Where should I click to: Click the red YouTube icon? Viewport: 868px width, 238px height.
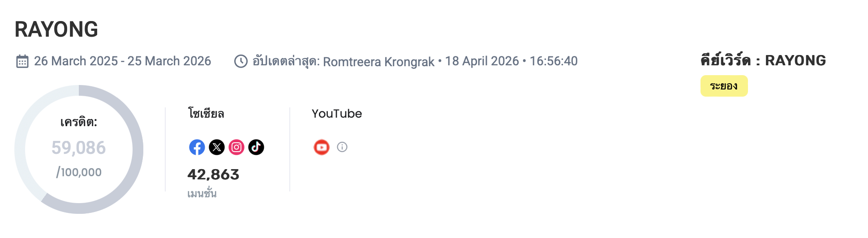(322, 147)
